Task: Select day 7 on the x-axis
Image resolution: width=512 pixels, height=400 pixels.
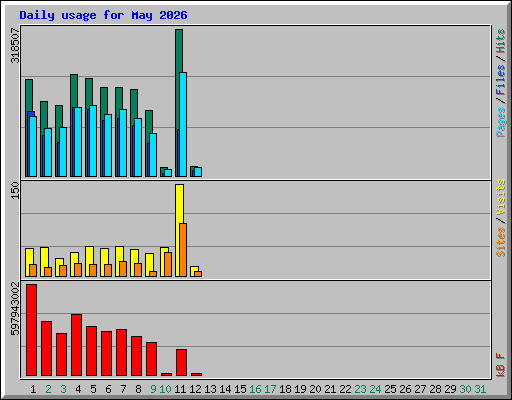Action: pos(123,389)
